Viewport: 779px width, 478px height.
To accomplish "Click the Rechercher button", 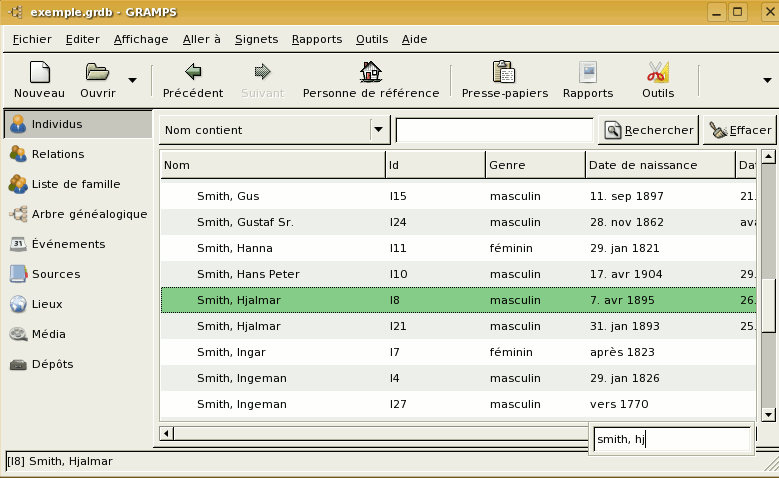I will click(648, 130).
